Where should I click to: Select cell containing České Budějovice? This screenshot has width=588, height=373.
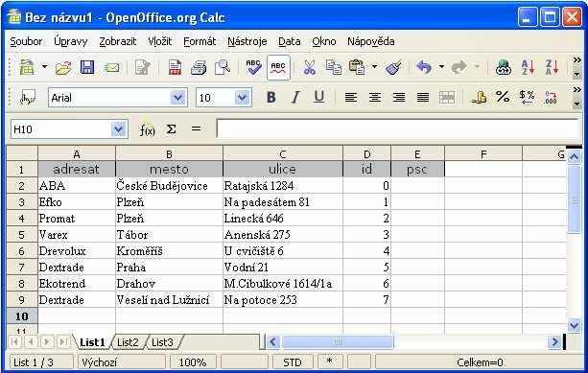(x=169, y=186)
